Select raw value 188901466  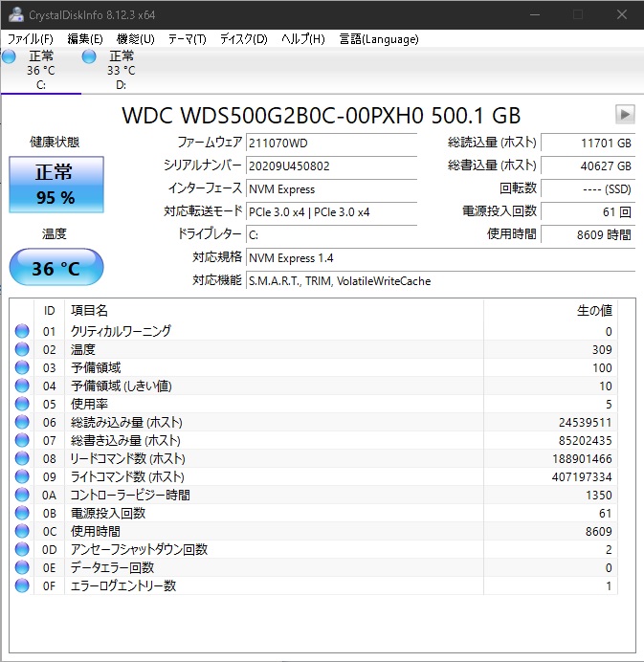tap(582, 458)
